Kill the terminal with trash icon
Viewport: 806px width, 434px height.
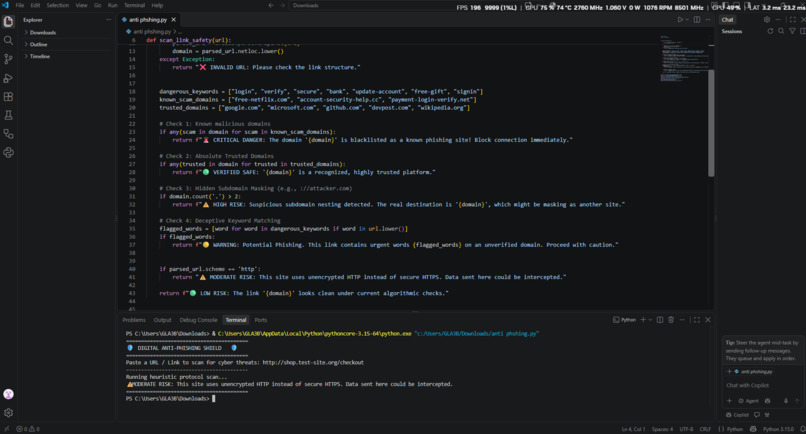(671, 320)
